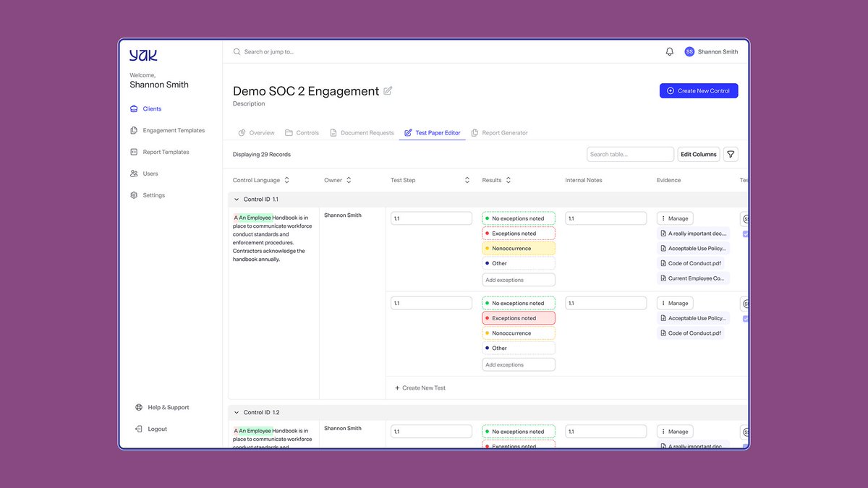Switch to the Controls tab
This screenshot has width=868, height=488.
pos(302,133)
